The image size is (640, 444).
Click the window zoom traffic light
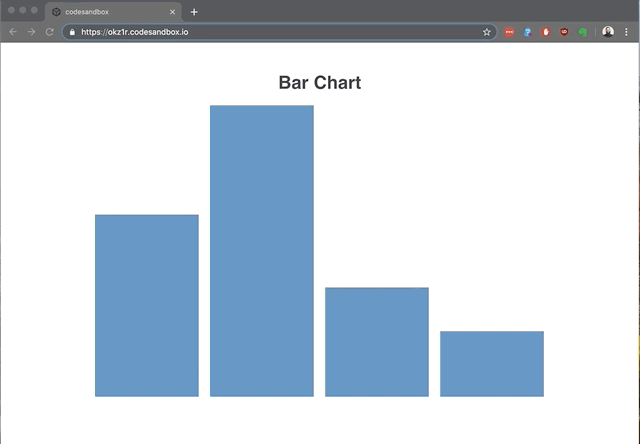coord(34,10)
